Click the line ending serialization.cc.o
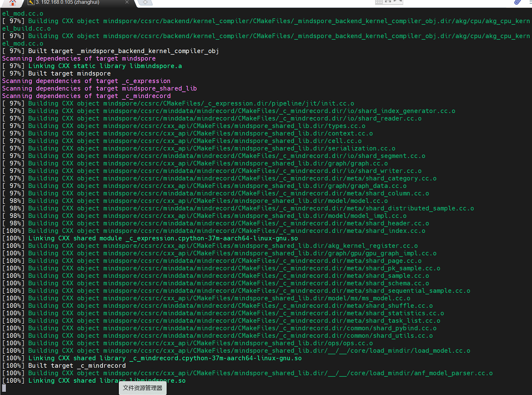532x395 pixels. [199, 148]
